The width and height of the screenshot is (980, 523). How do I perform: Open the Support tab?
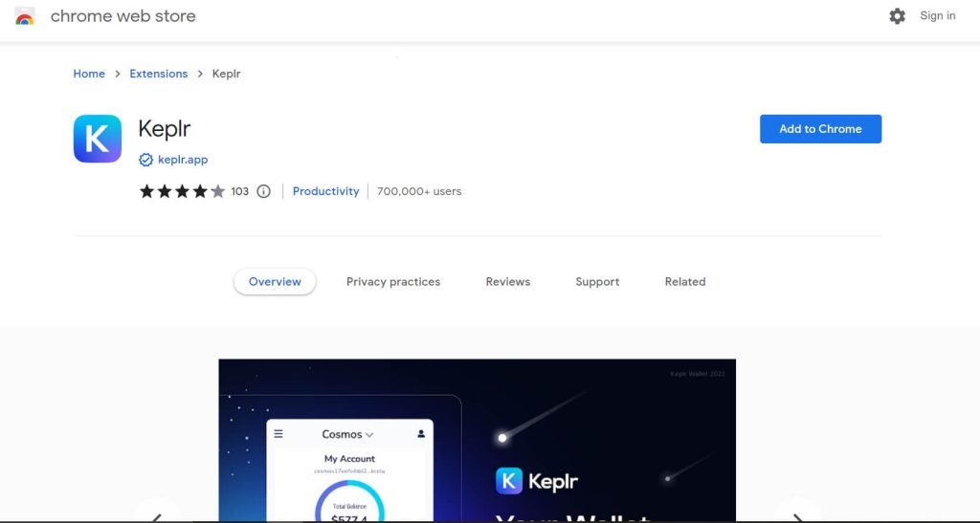(x=597, y=281)
